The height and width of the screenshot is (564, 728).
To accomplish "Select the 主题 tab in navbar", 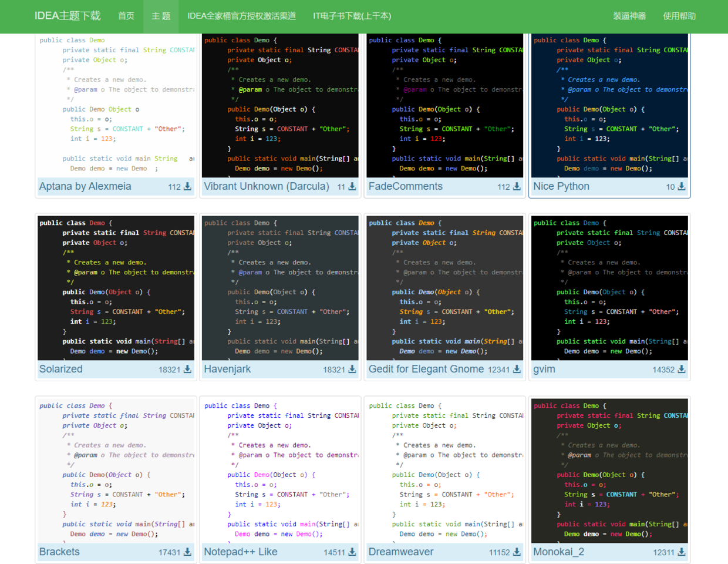I will tap(161, 16).
